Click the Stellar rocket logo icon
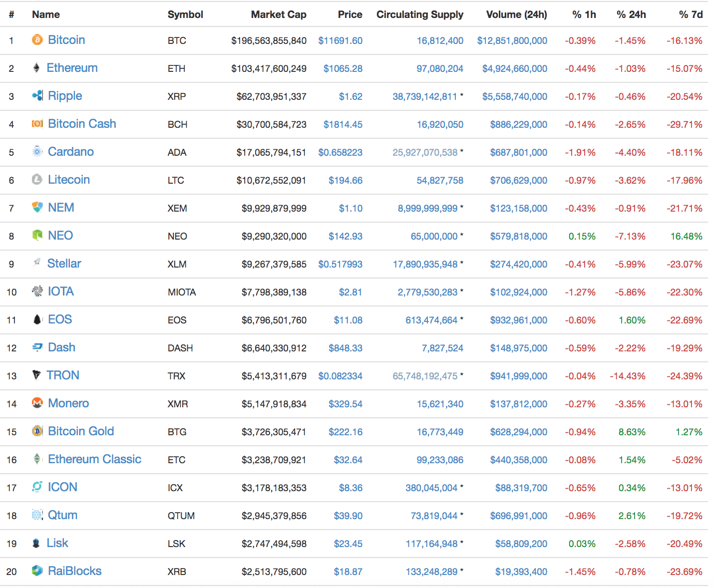Image resolution: width=714 pixels, height=588 pixels. 36,262
